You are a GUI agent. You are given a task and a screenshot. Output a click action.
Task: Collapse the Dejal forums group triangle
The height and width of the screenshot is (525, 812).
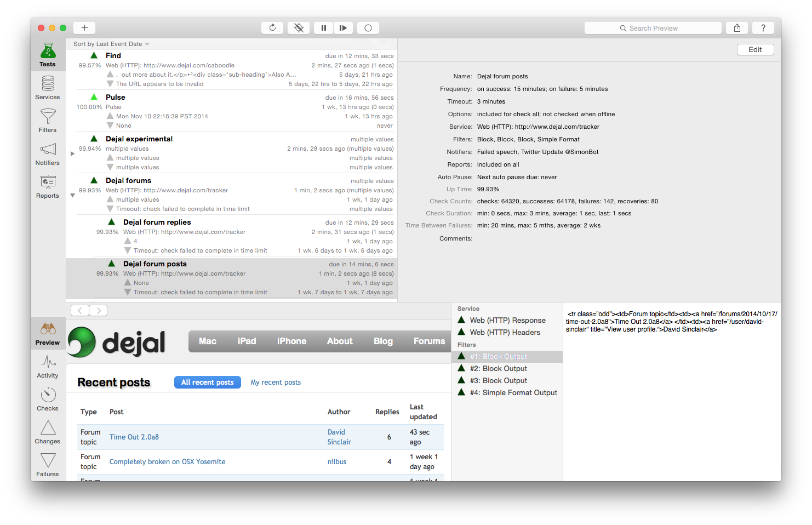[x=72, y=196]
